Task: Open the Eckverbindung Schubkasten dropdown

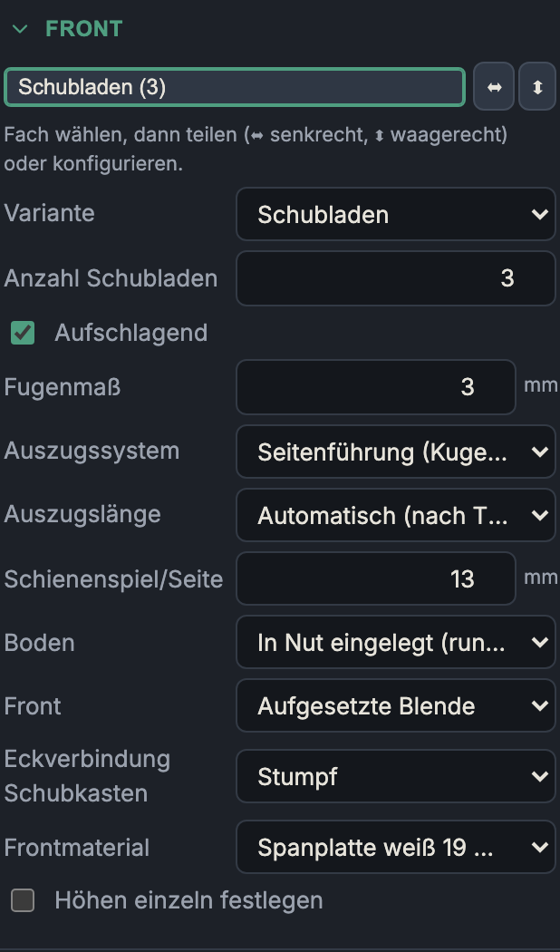Action: (x=396, y=776)
